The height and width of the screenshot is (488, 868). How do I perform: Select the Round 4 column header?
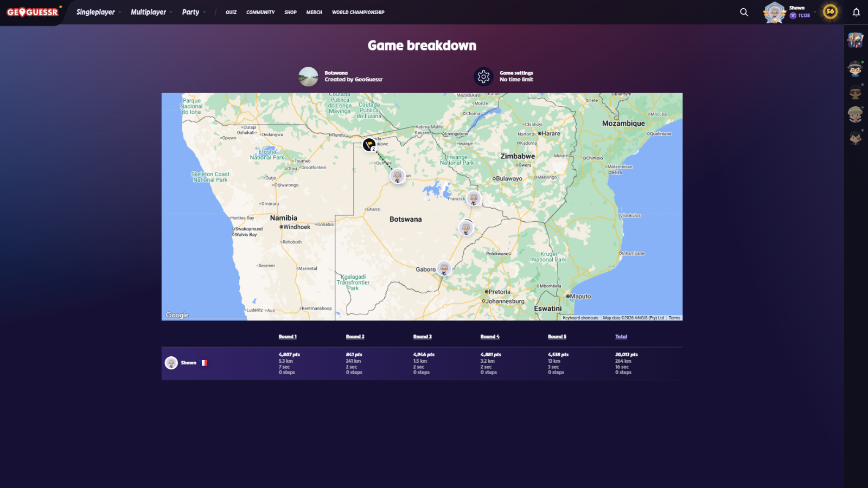[490, 337]
